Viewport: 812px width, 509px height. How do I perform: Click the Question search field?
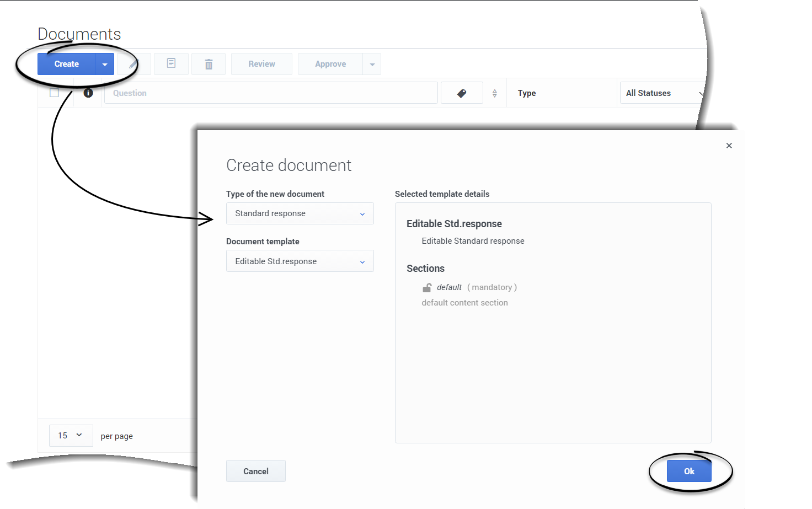(271, 93)
